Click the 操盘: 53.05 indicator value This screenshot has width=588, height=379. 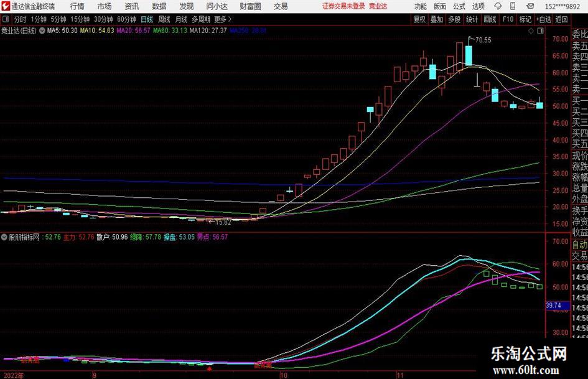click(x=179, y=237)
